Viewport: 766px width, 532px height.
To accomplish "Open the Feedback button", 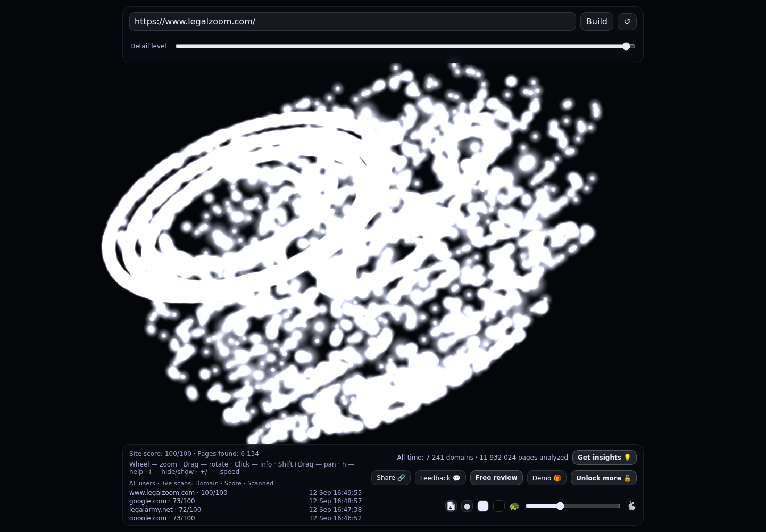I will pyautogui.click(x=440, y=478).
